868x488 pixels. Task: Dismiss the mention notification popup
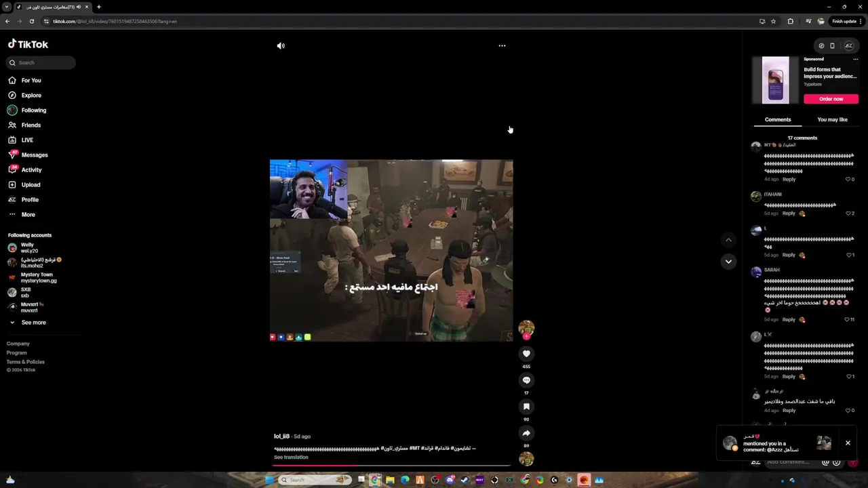[x=848, y=443]
